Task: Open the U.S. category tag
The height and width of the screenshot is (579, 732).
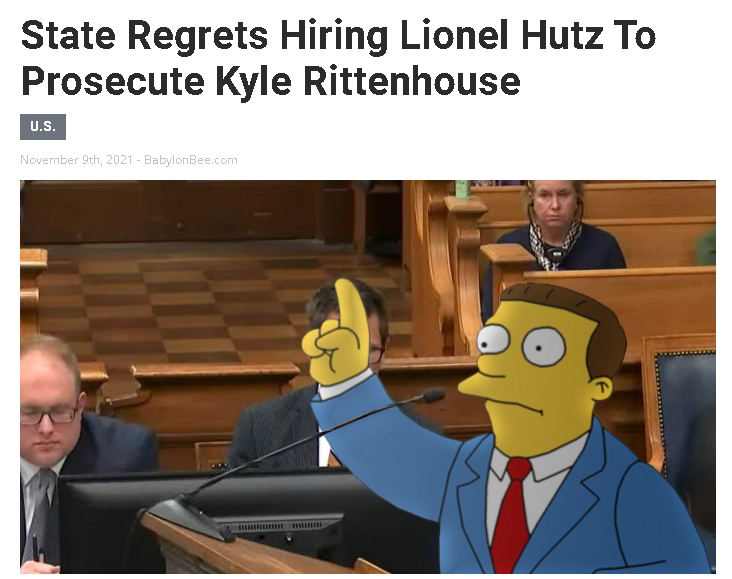Action: 43,127
